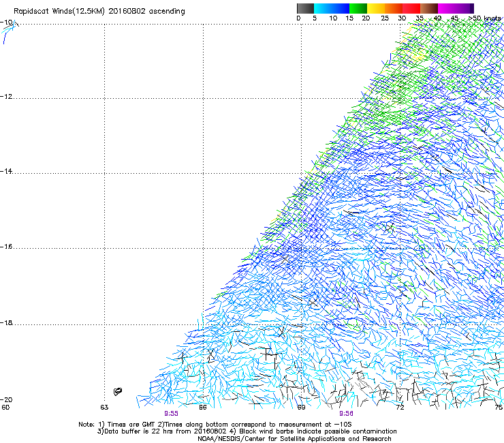Screen dimensions: 504x443
Task: Click the -14 latitude label
Action: pyautogui.click(x=6, y=171)
